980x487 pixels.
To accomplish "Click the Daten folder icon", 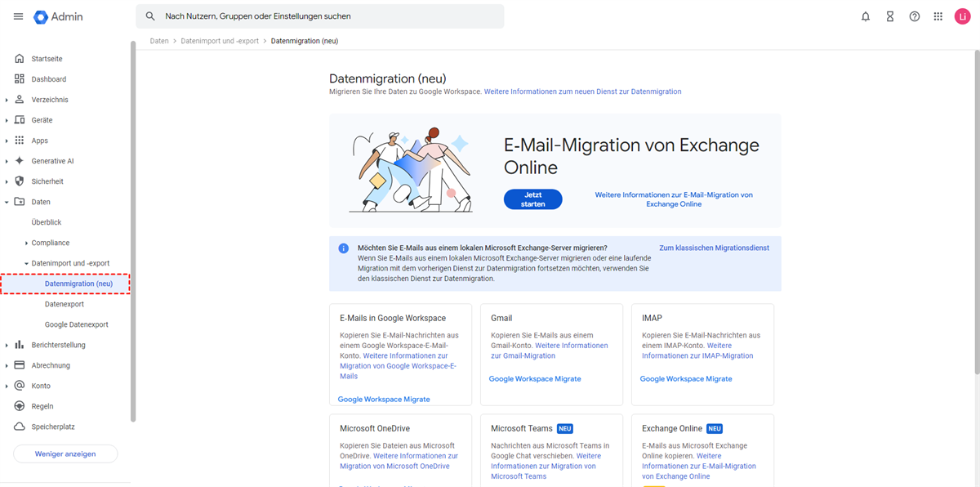I will point(20,202).
